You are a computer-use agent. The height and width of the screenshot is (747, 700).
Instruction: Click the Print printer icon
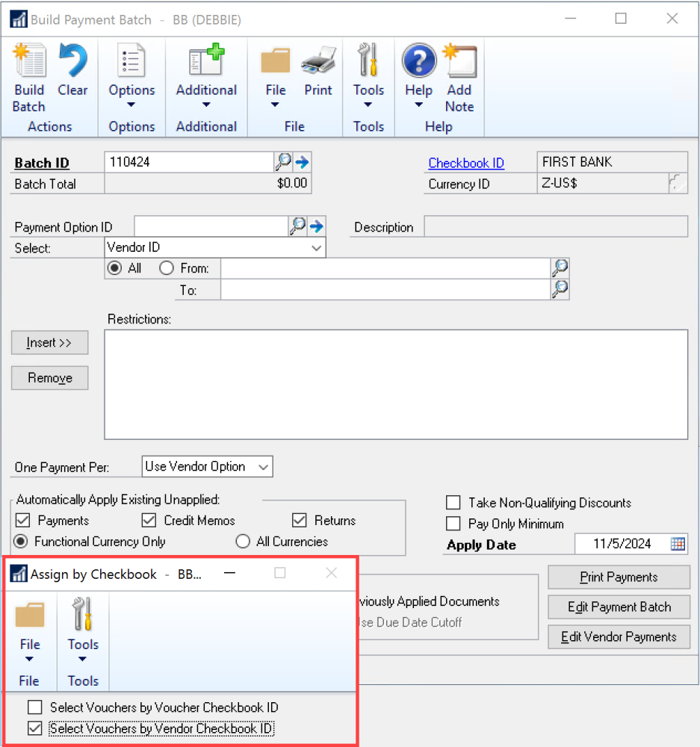318,61
